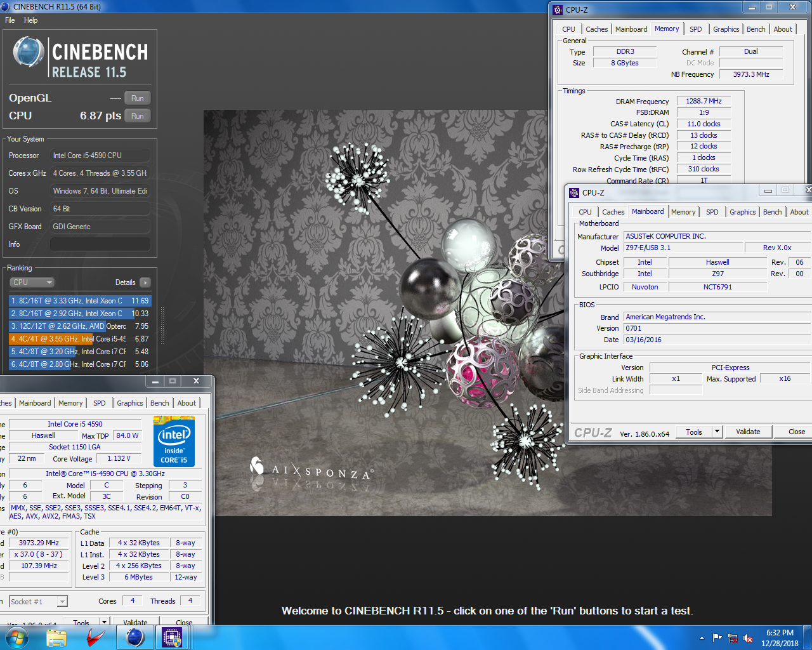
Task: Expand Tools dropdown arrow in Mainboard window
Action: pos(717,432)
